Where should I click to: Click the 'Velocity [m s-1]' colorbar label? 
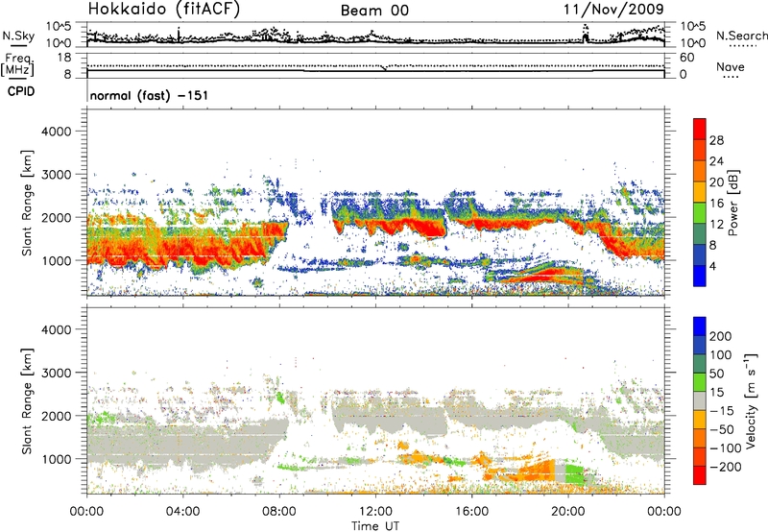click(751, 400)
